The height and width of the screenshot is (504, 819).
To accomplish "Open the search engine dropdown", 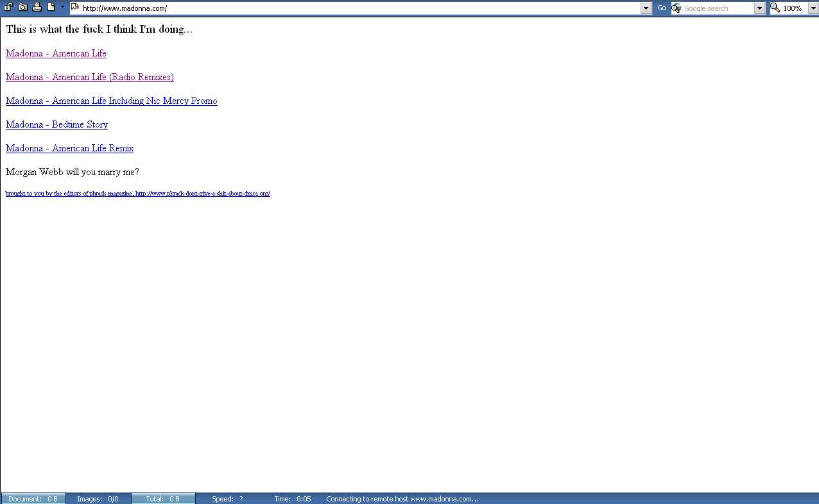I will click(x=759, y=8).
